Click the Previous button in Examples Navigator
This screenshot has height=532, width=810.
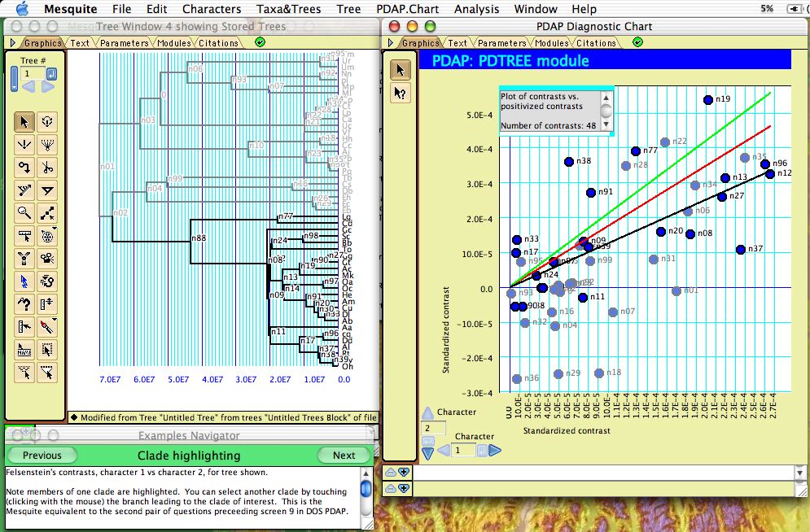[x=42, y=456]
